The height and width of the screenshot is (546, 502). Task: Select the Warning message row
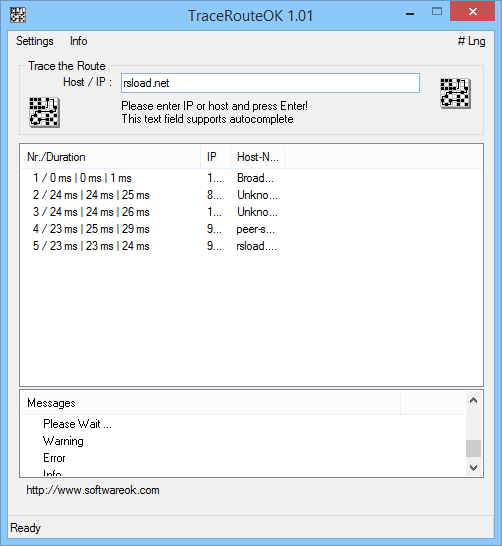(x=63, y=441)
